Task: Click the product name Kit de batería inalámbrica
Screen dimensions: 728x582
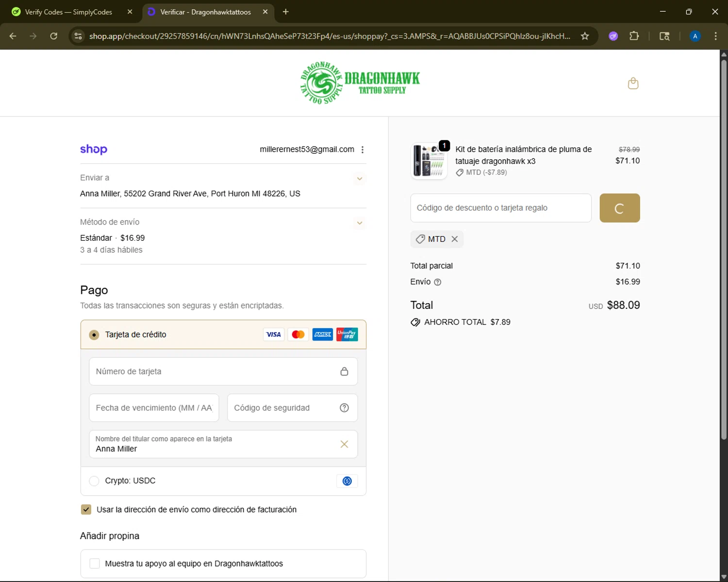Action: point(523,155)
